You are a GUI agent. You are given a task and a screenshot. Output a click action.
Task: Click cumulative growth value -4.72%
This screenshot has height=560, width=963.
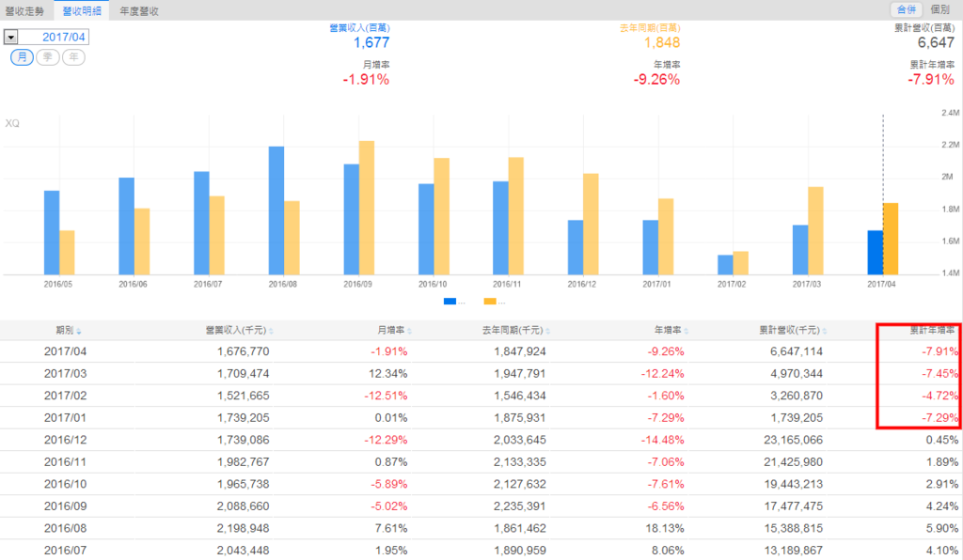point(939,396)
